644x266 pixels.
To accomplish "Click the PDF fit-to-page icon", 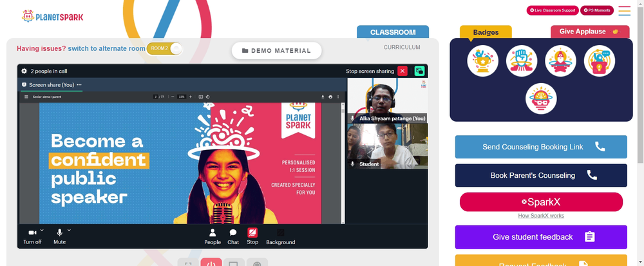I will click(x=201, y=97).
